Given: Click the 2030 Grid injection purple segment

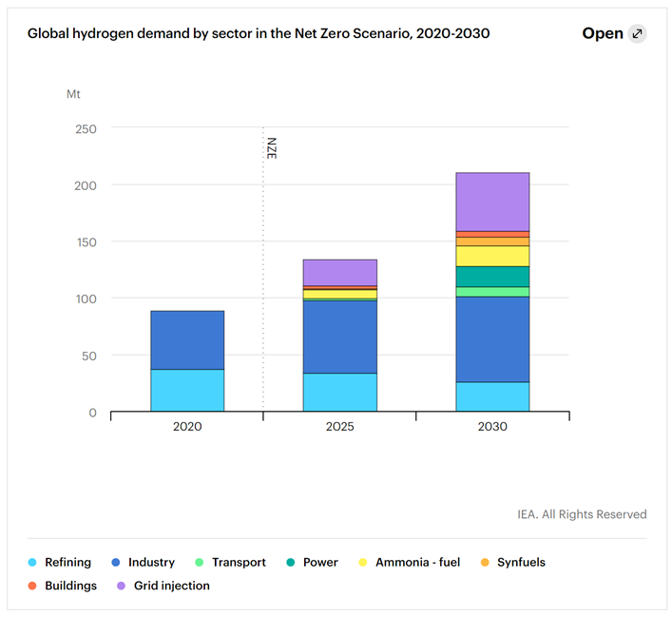Looking at the screenshot, I should click(x=491, y=202).
